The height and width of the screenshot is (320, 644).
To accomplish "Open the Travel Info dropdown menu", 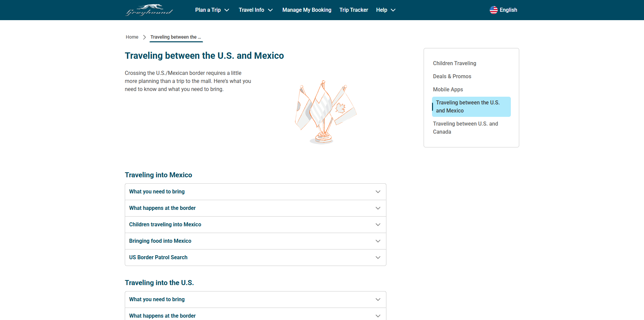I will [x=256, y=10].
